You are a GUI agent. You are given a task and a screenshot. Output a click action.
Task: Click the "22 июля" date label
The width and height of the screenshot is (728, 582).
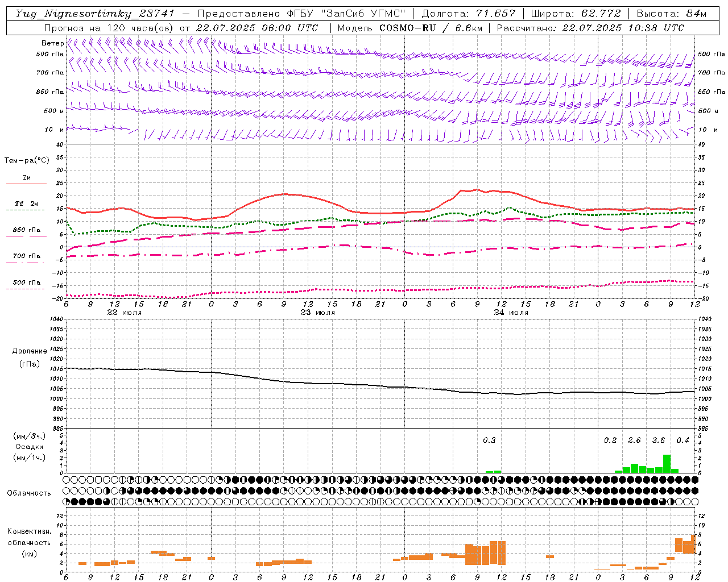pyautogui.click(x=124, y=313)
